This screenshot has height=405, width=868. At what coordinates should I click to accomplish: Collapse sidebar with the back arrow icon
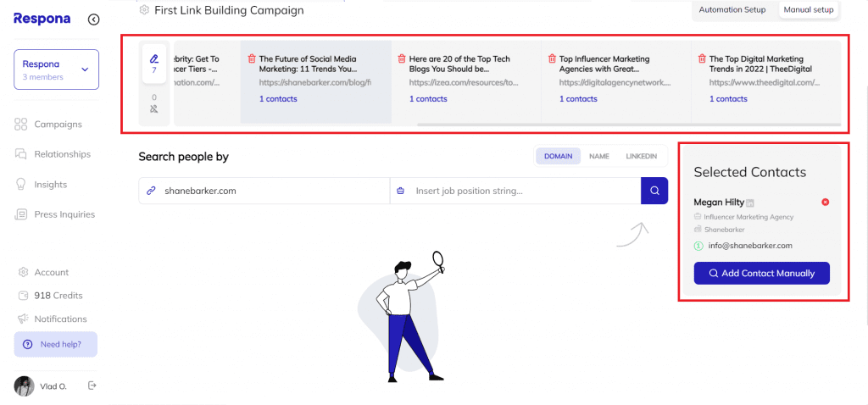pyautogui.click(x=93, y=20)
